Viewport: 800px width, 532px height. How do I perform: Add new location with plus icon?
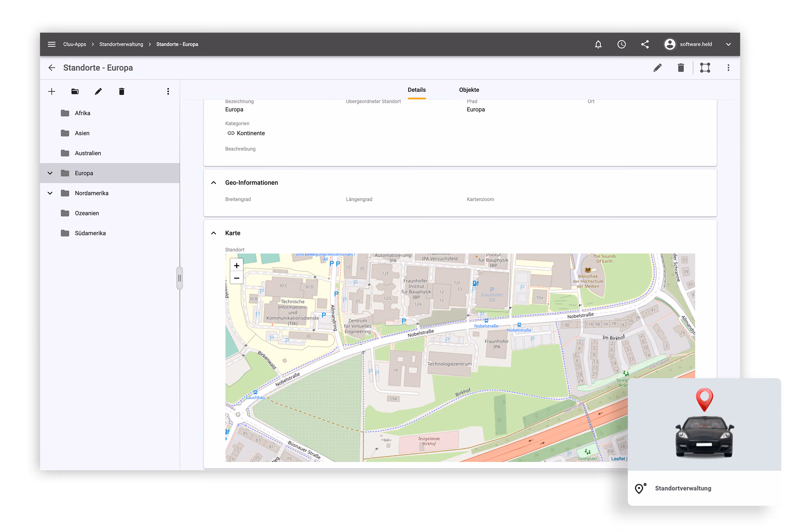52,91
